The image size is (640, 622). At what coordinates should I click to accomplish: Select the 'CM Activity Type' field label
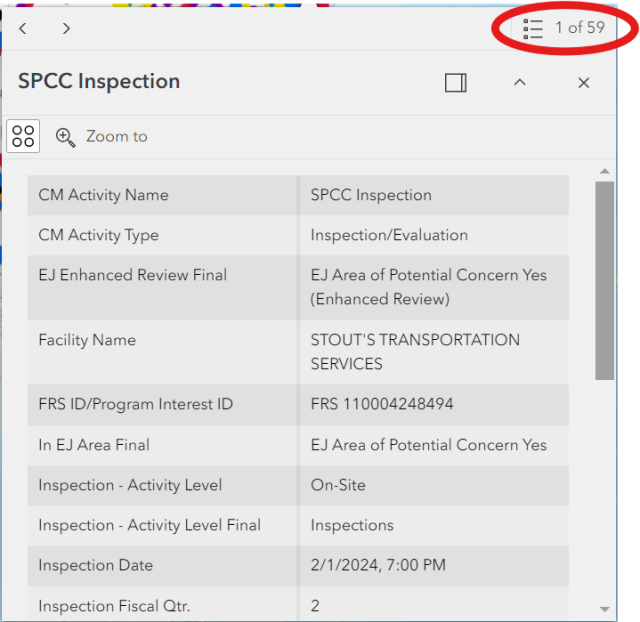point(98,235)
